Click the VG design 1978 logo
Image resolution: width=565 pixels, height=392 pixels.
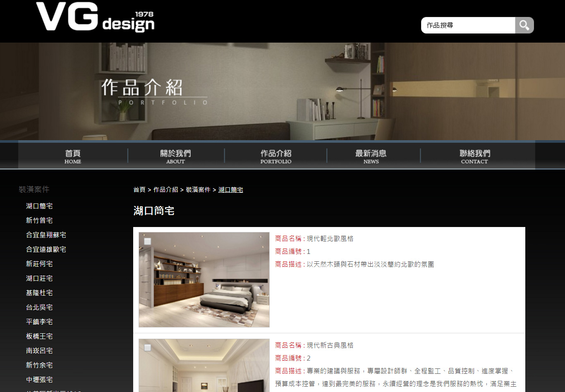click(95, 17)
